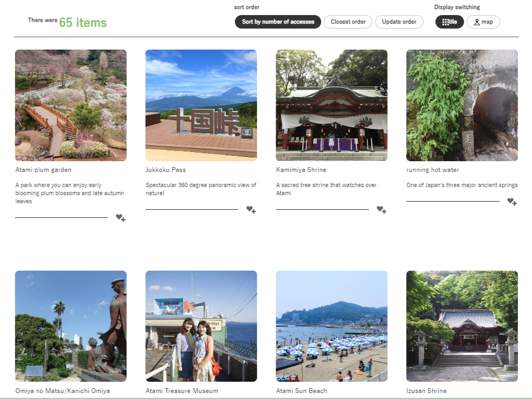
Task: Open Atami plum garden photo
Action: click(71, 105)
